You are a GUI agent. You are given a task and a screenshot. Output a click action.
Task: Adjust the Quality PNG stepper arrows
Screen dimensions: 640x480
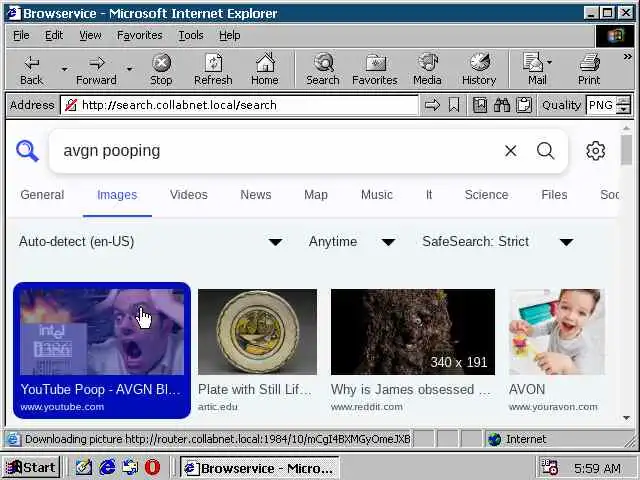pos(624,105)
